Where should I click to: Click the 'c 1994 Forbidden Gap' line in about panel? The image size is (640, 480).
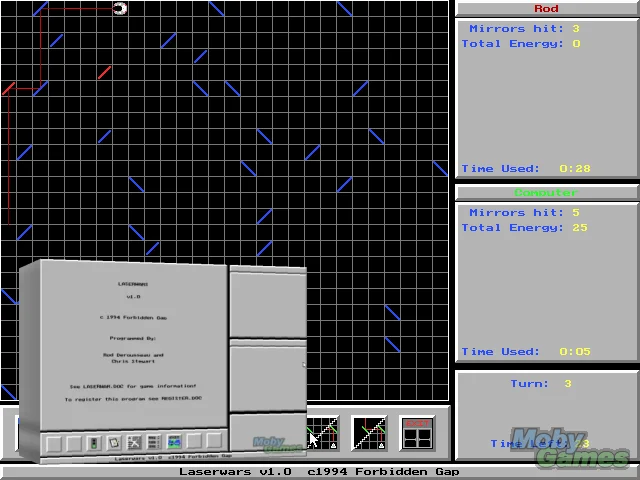(x=133, y=318)
